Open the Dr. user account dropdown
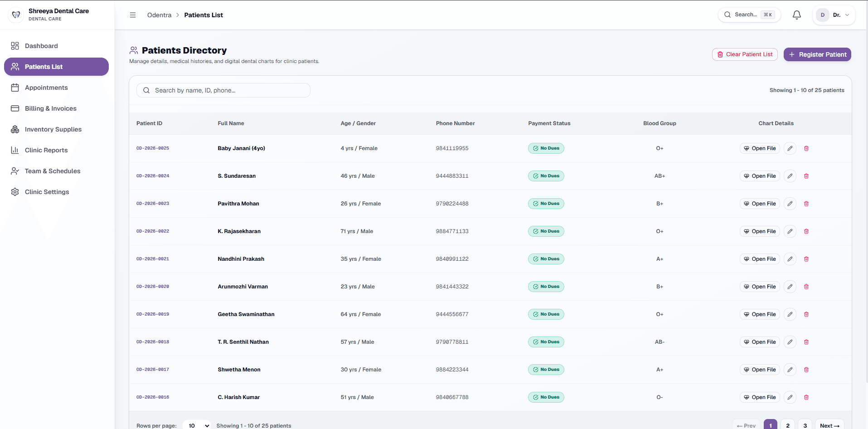 point(834,15)
